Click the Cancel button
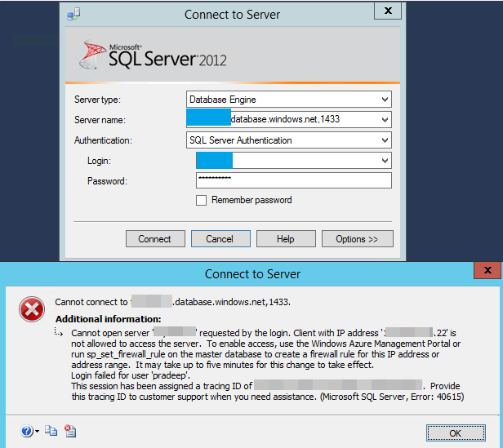 click(220, 239)
